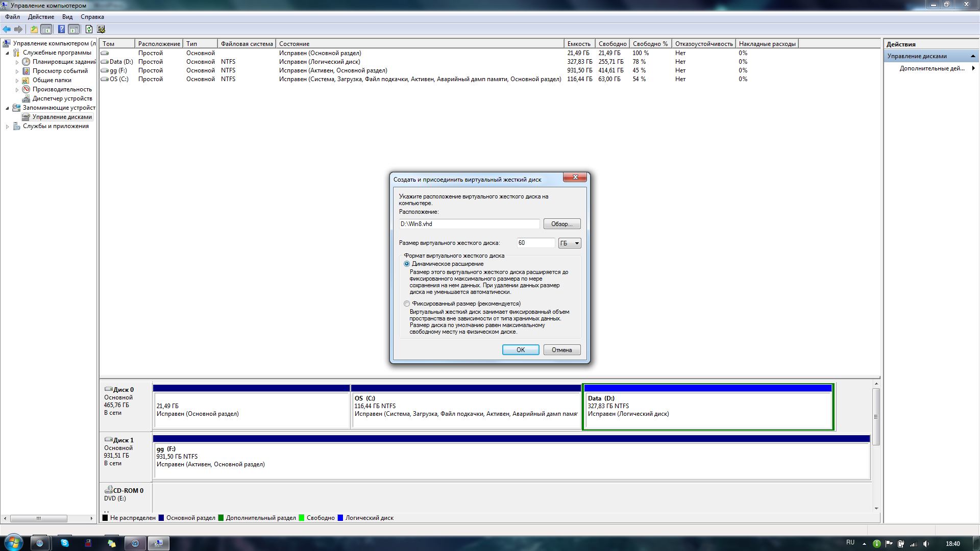This screenshot has height=551, width=980.
Task: Click the Up one level folder icon
Action: pyautogui.click(x=34, y=29)
